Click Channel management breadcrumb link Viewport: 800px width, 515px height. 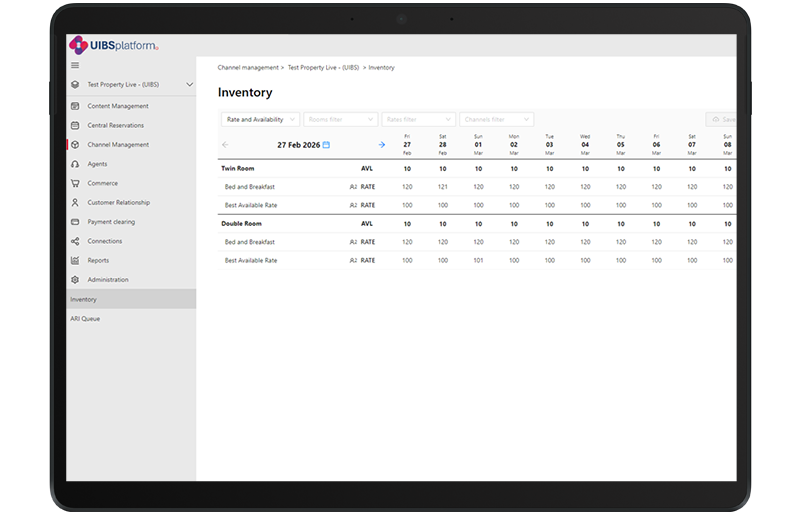pyautogui.click(x=249, y=67)
